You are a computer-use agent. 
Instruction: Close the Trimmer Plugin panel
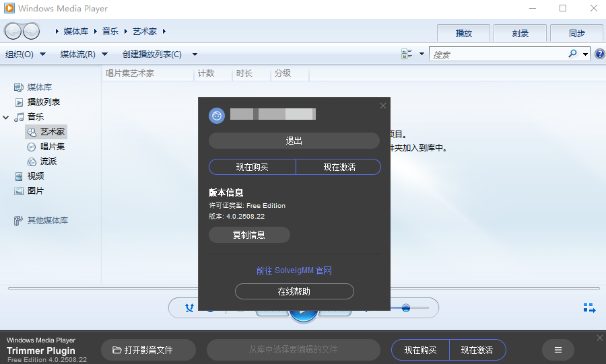pyautogui.click(x=600, y=338)
